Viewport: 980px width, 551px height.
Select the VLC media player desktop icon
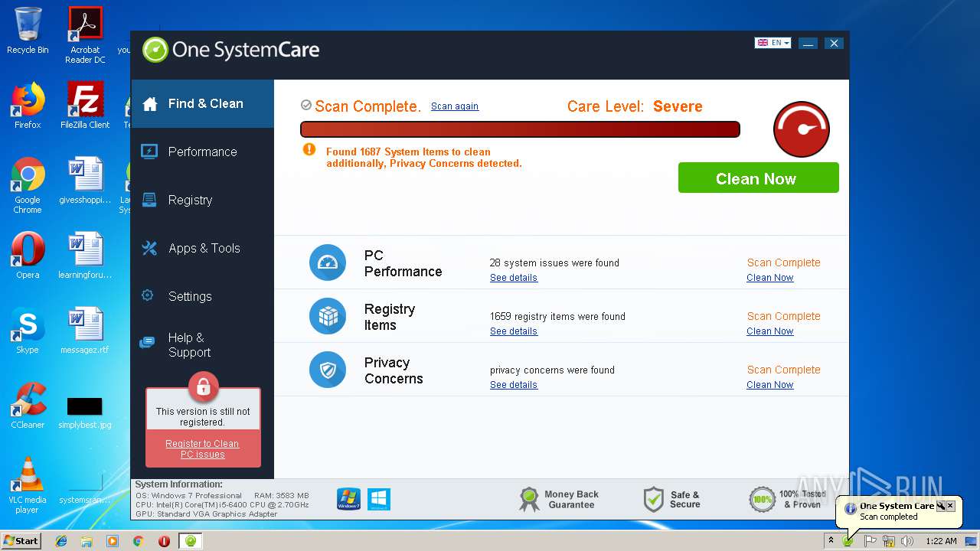(28, 485)
